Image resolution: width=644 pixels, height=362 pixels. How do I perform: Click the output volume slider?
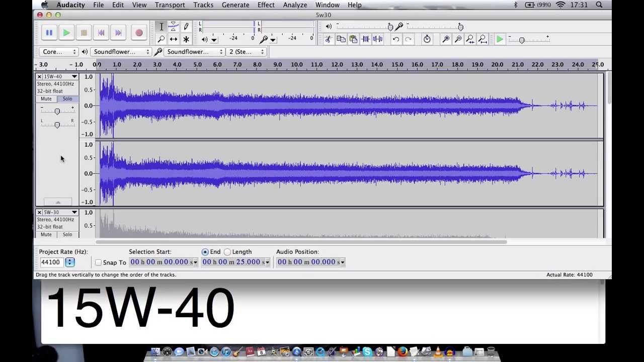(x=364, y=27)
